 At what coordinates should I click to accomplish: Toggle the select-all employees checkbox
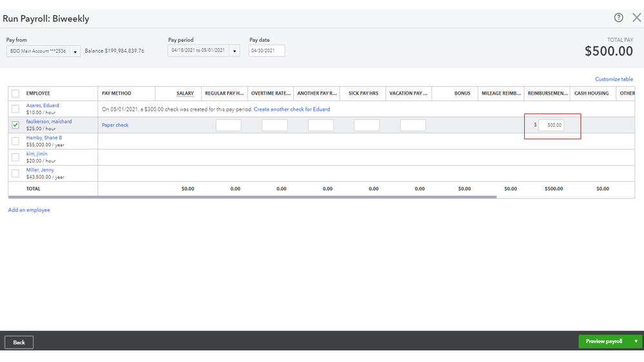coord(15,93)
